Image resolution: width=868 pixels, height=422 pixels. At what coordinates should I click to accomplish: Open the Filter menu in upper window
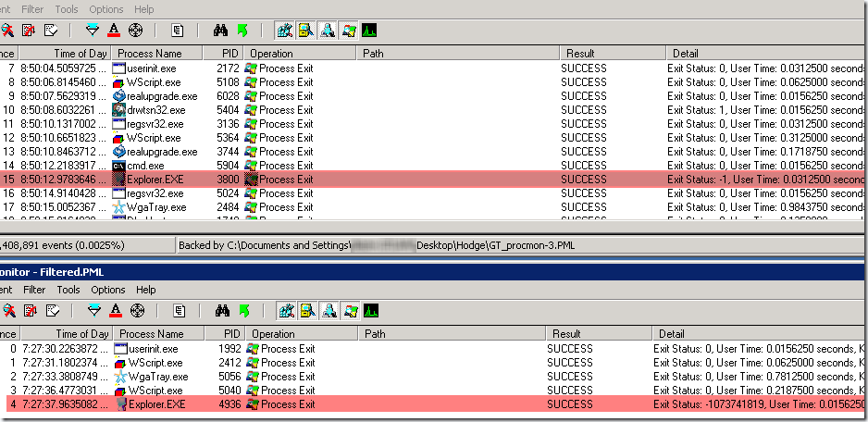pyautogui.click(x=32, y=9)
